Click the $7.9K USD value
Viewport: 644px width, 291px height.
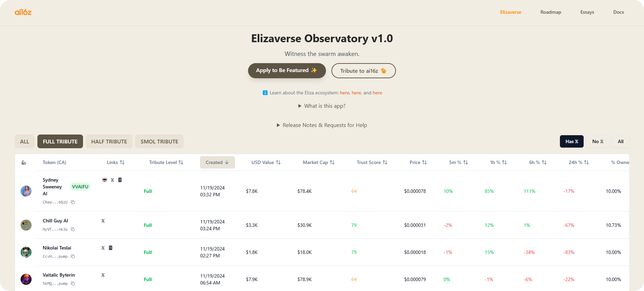click(x=251, y=279)
